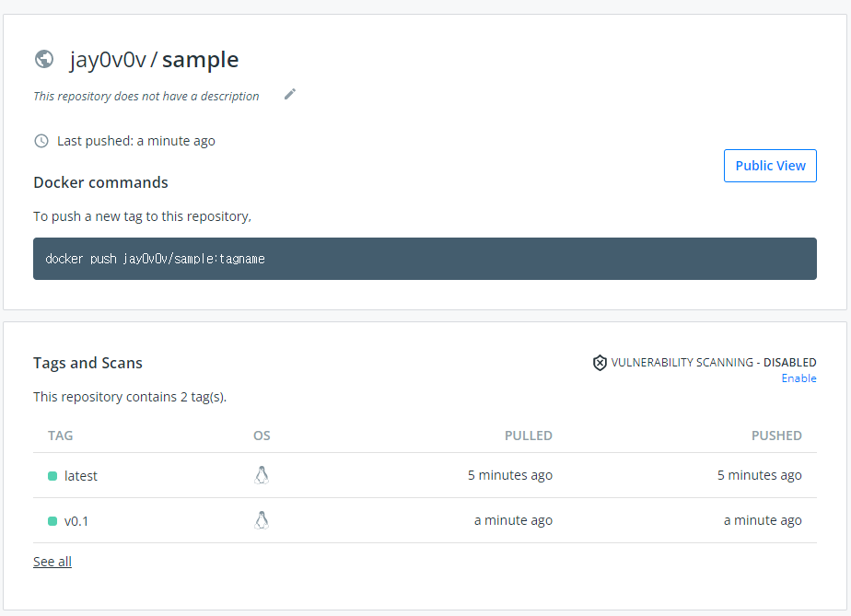Click 'To push a new tag to this repository,' text

[x=142, y=216]
